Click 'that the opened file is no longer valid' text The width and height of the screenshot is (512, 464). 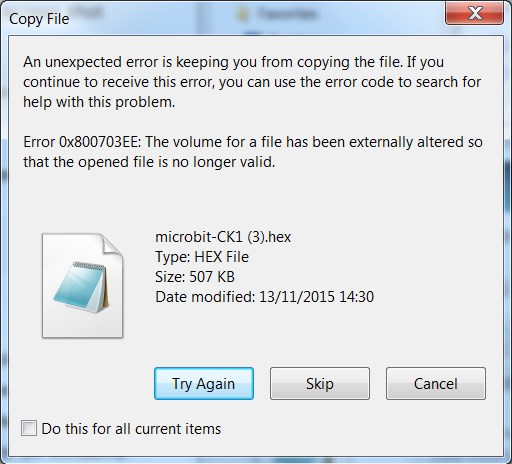click(149, 162)
